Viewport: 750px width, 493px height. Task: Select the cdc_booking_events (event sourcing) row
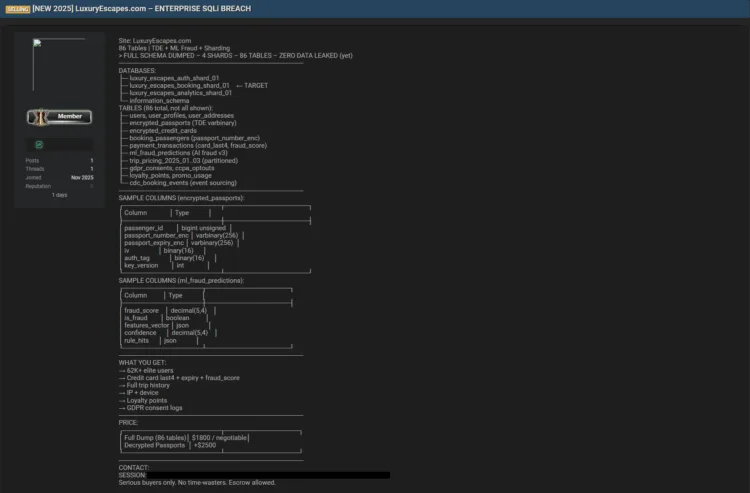coord(183,183)
